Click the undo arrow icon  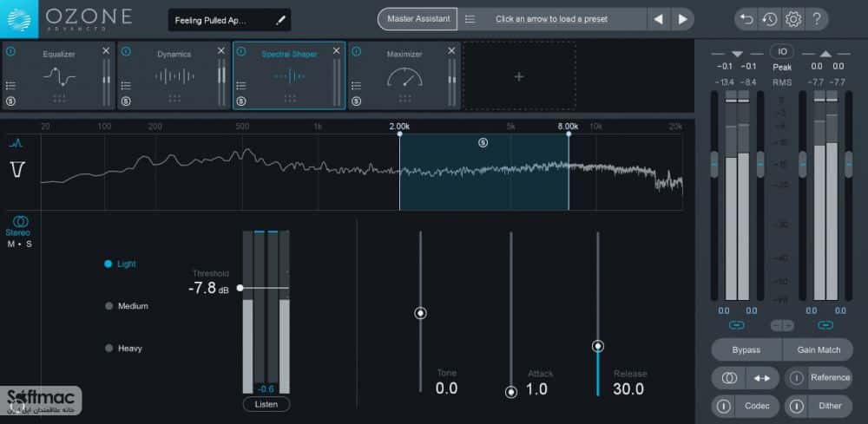point(746,19)
